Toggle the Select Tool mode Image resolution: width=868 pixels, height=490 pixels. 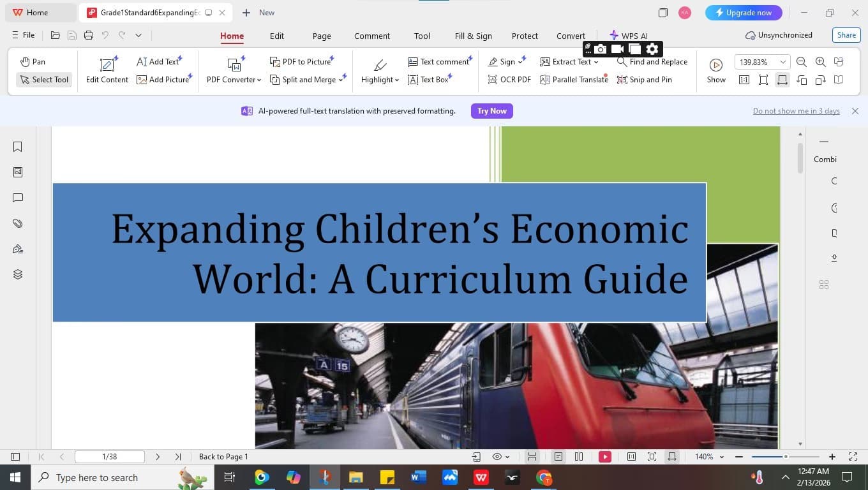tap(44, 80)
